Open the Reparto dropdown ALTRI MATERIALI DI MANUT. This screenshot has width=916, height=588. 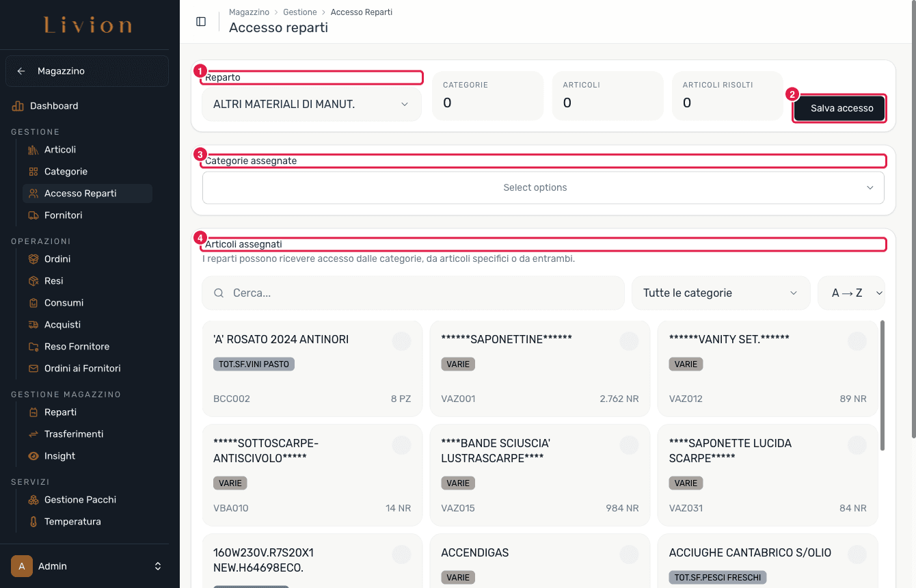click(x=312, y=105)
